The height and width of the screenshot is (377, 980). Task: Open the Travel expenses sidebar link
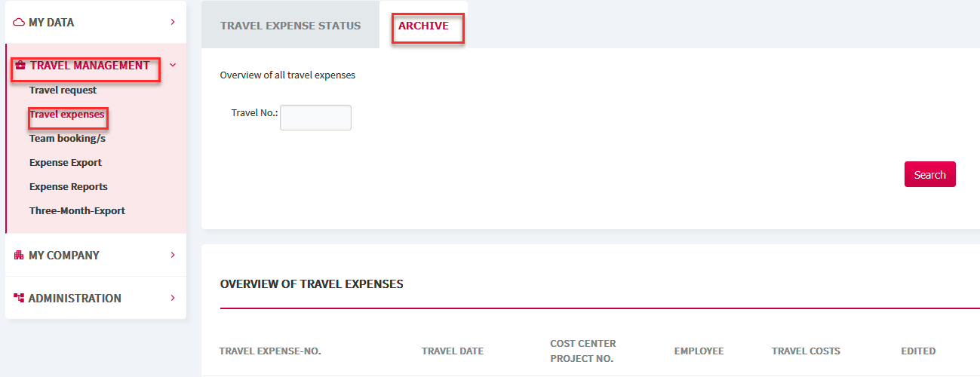66,115
